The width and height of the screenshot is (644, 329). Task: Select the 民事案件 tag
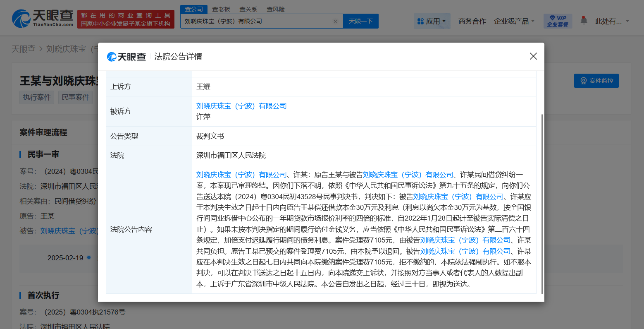click(x=76, y=97)
